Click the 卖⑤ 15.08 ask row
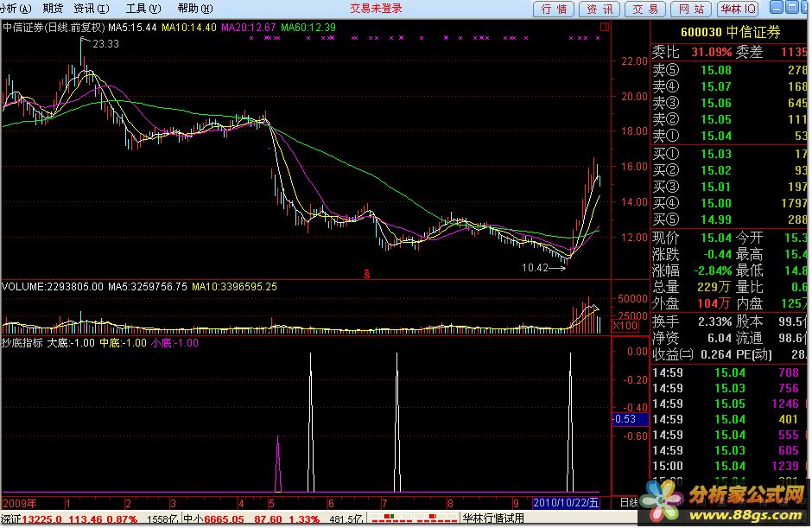The height and width of the screenshot is (528, 812). [x=729, y=70]
